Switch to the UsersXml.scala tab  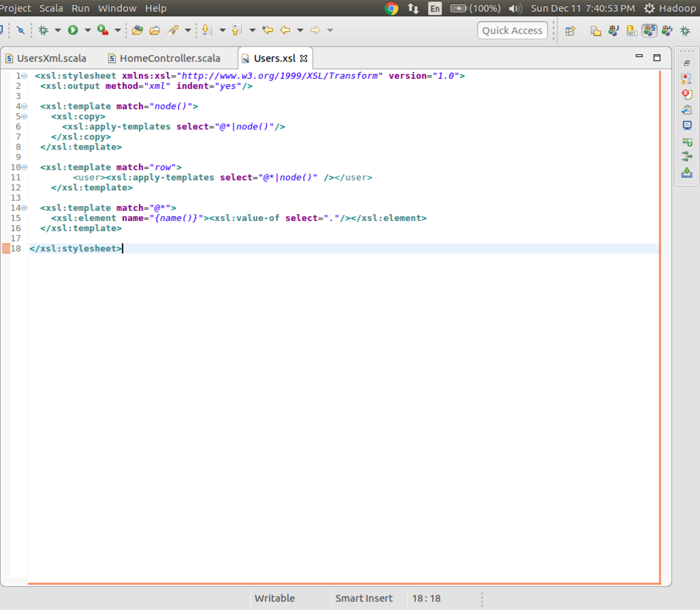click(47, 58)
